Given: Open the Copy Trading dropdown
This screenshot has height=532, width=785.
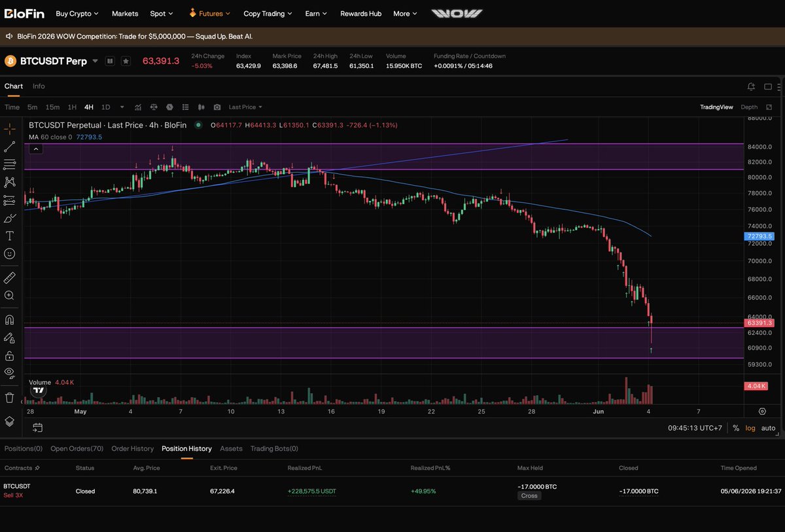Looking at the screenshot, I should pyautogui.click(x=268, y=13).
